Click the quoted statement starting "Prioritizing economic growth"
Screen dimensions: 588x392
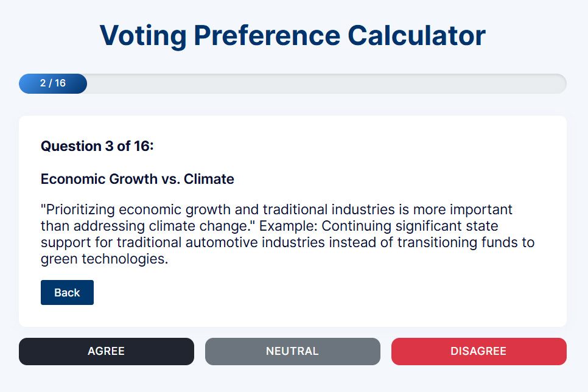(x=276, y=217)
